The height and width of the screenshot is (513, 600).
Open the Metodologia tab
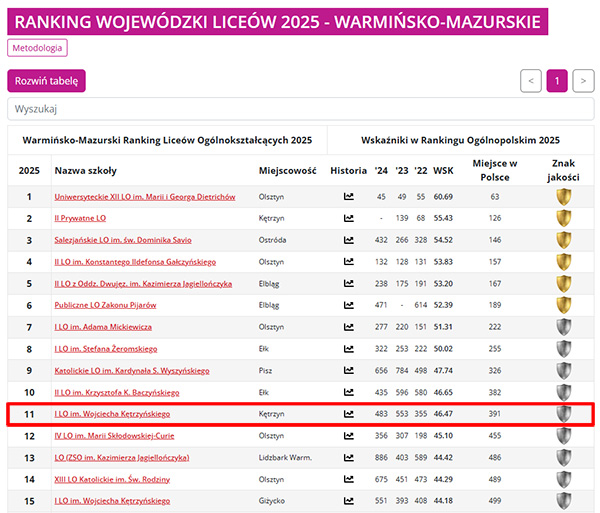(x=38, y=47)
